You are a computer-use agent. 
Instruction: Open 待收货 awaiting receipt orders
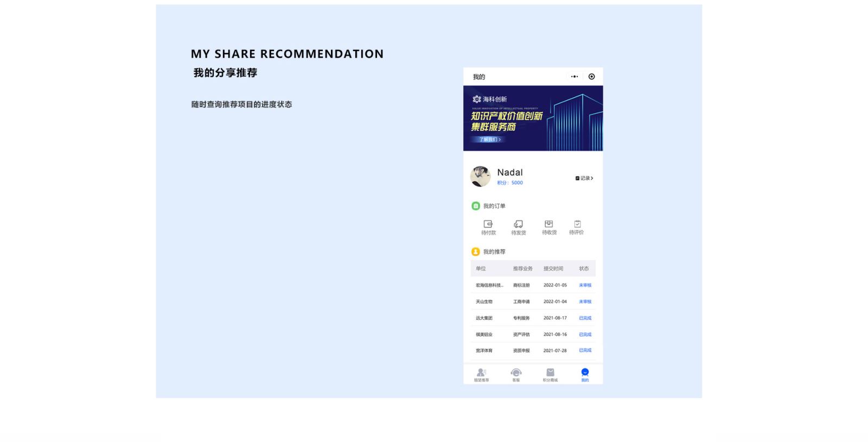tap(549, 228)
